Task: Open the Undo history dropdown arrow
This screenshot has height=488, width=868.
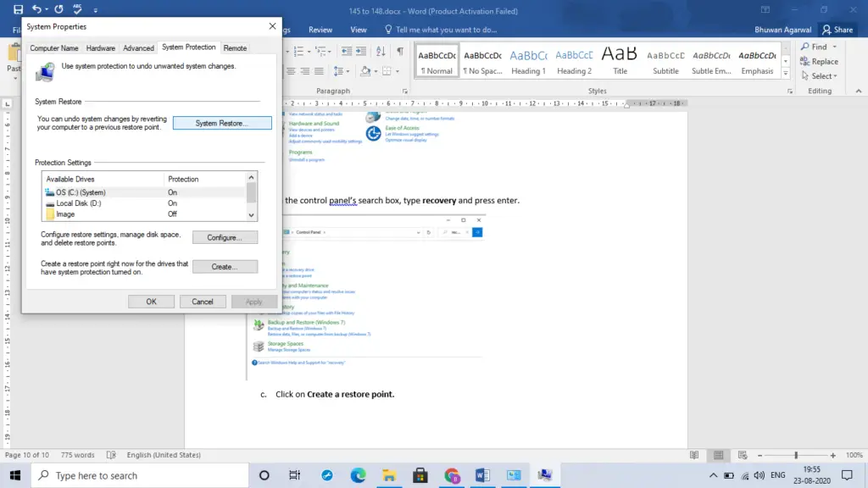Action: pyautogui.click(x=47, y=9)
